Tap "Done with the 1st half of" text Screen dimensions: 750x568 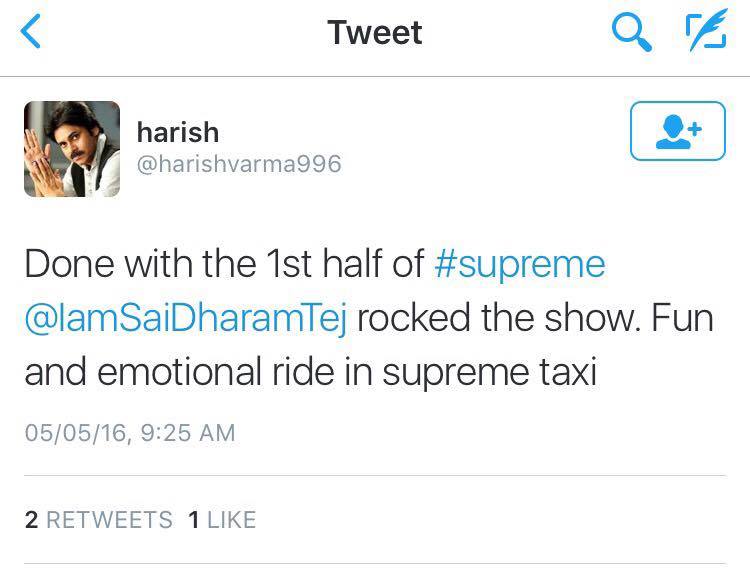click(x=225, y=265)
